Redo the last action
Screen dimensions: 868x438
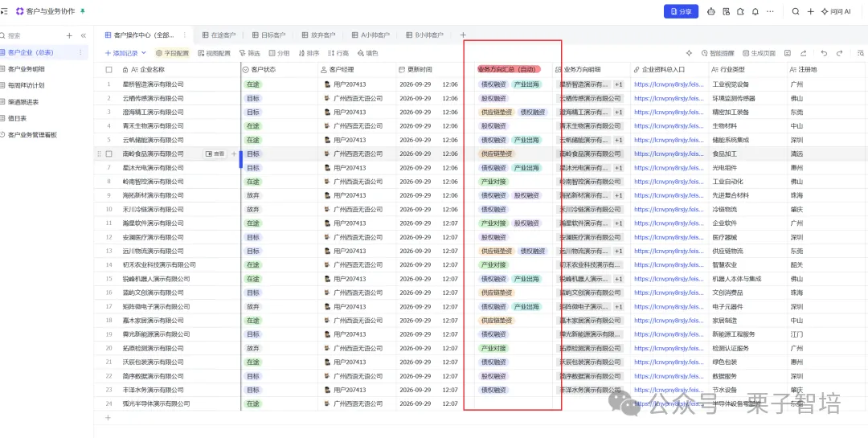coord(839,53)
